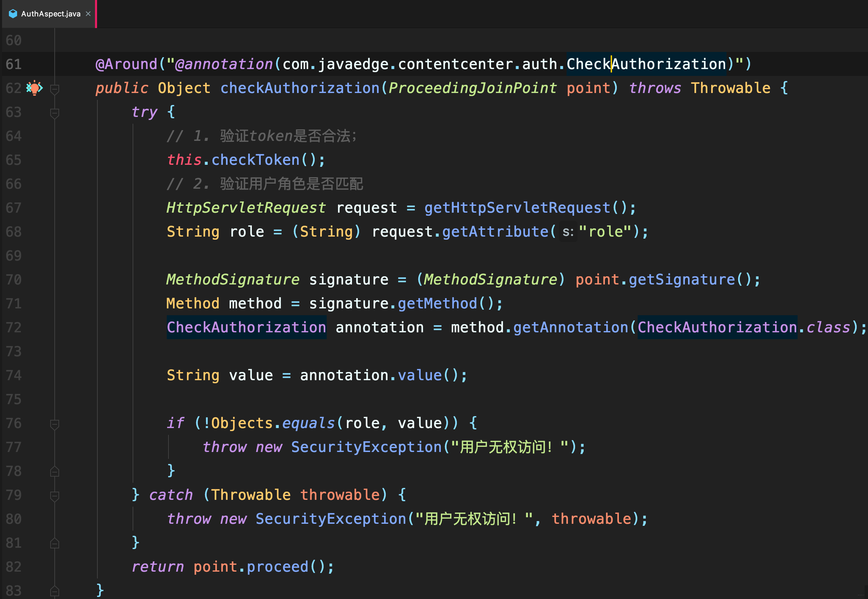Click line number 61 in the gutter
Image resolution: width=868 pixels, height=599 pixels.
pos(14,64)
